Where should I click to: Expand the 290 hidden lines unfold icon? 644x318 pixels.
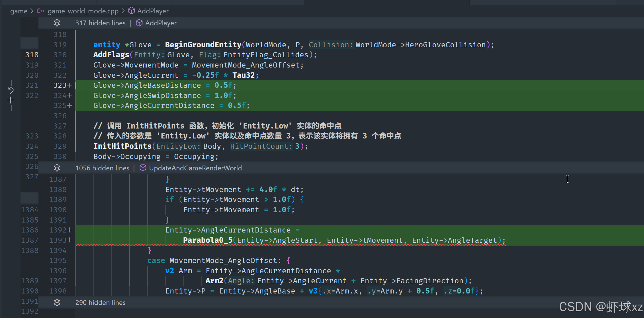(x=57, y=303)
